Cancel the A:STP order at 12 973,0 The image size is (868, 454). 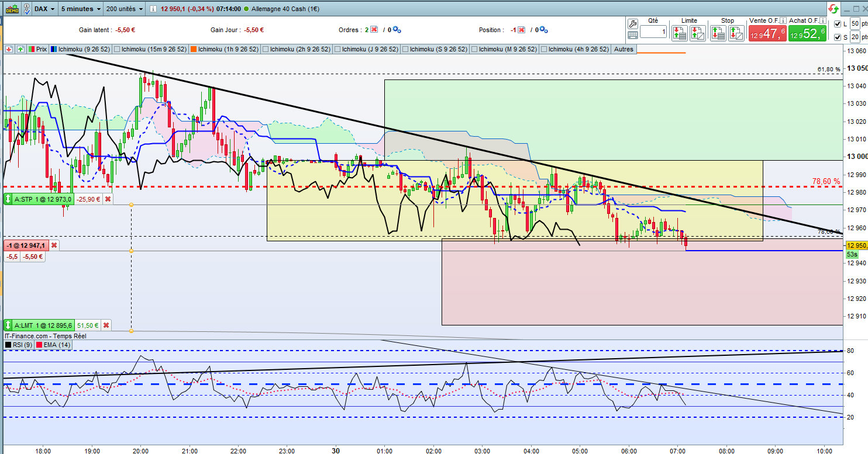(x=107, y=199)
